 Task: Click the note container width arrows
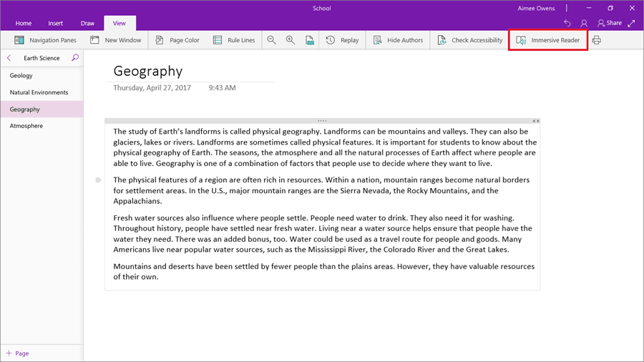point(536,121)
